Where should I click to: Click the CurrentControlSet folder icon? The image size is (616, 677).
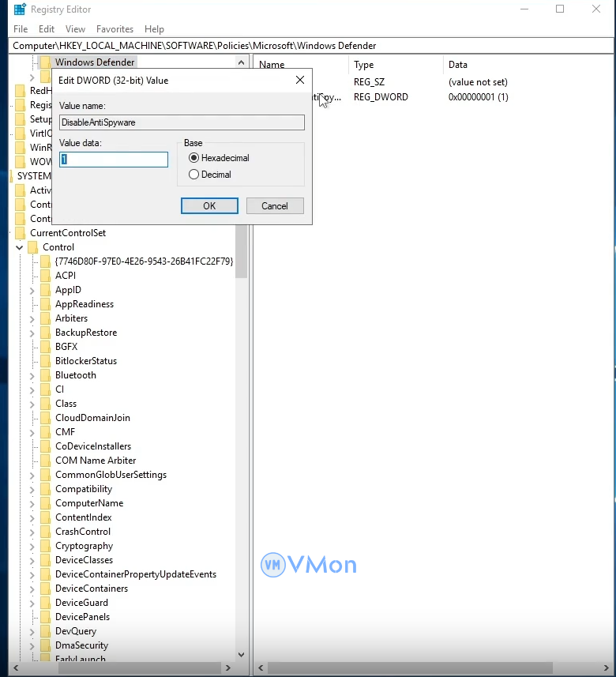pos(21,233)
